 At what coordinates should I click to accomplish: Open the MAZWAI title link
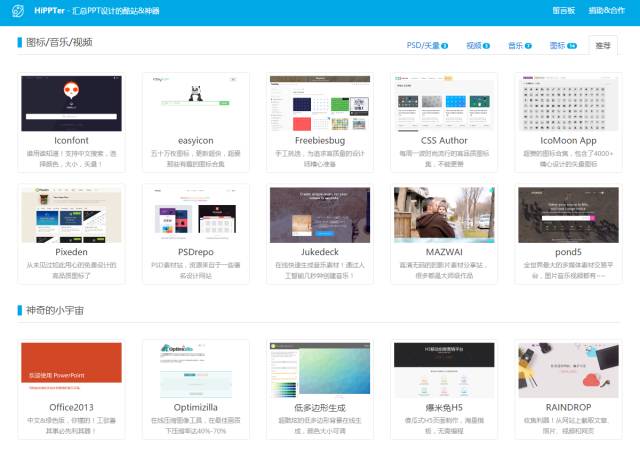[443, 252]
